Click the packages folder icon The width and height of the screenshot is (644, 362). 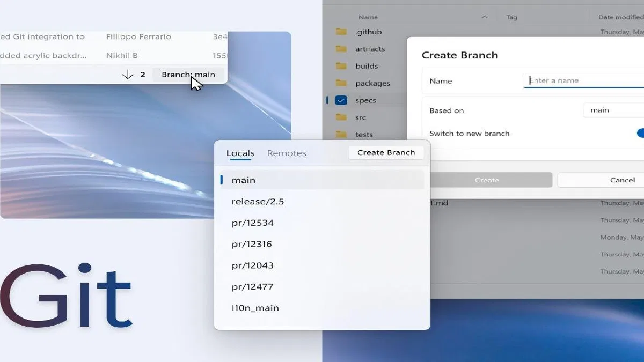341,83
